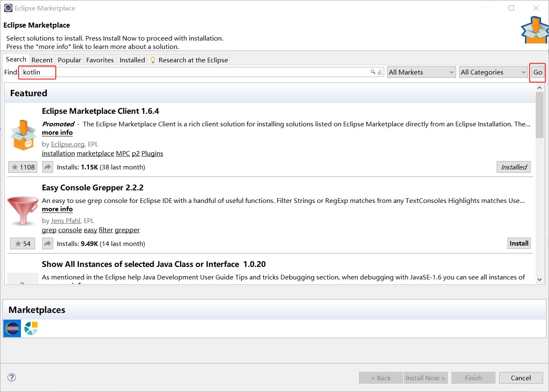Click the Eclipse Marketplace Client 1.6.4 title
549x392 pixels.
coord(100,111)
